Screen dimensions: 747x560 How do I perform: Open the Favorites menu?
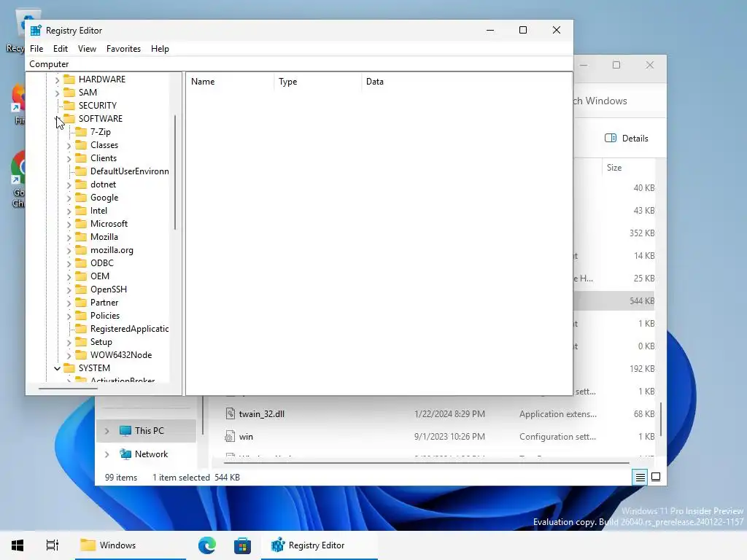(123, 49)
